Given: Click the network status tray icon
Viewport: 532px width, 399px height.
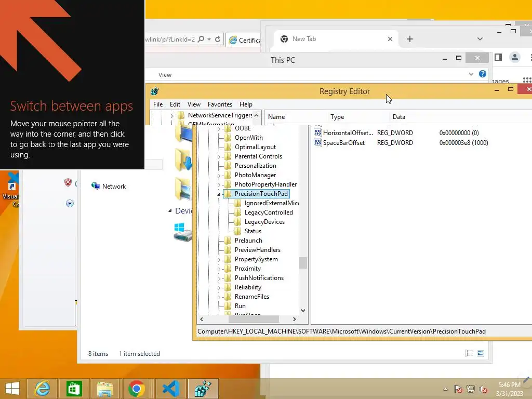Looking at the screenshot, I should pos(471,389).
